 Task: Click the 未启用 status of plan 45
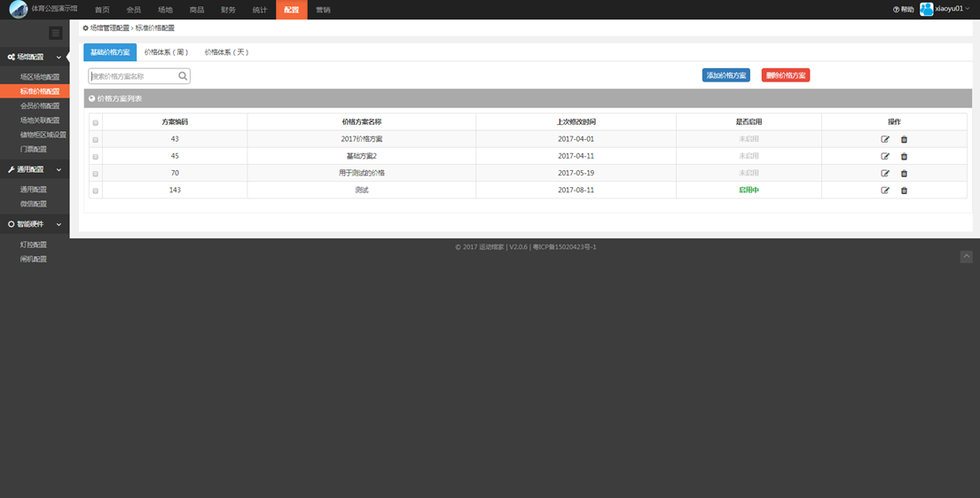click(749, 156)
